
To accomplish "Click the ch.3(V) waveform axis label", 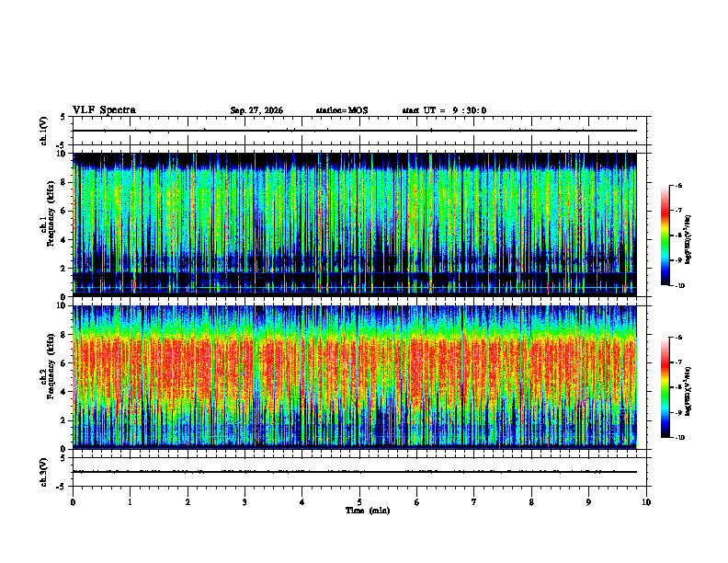I will pos(44,472).
